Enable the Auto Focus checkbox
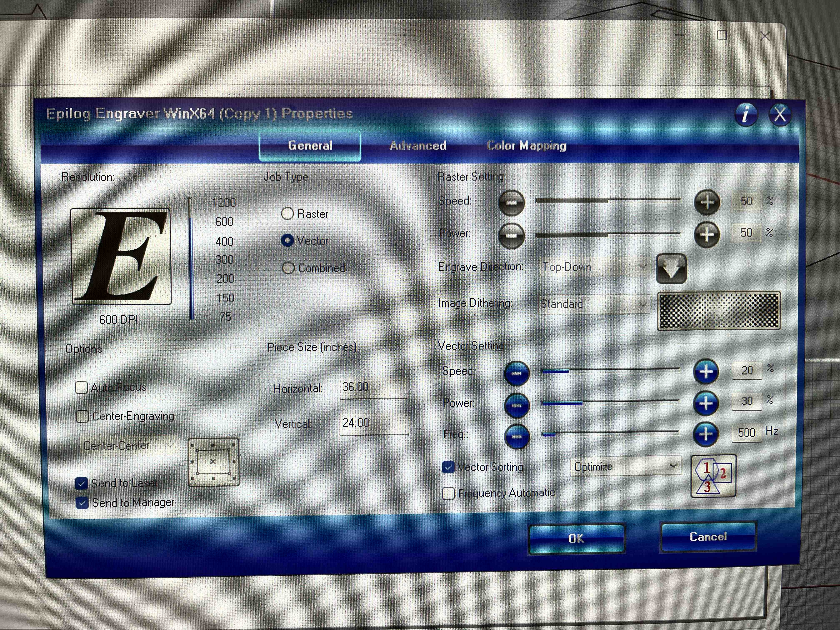This screenshot has height=630, width=840. (x=82, y=388)
